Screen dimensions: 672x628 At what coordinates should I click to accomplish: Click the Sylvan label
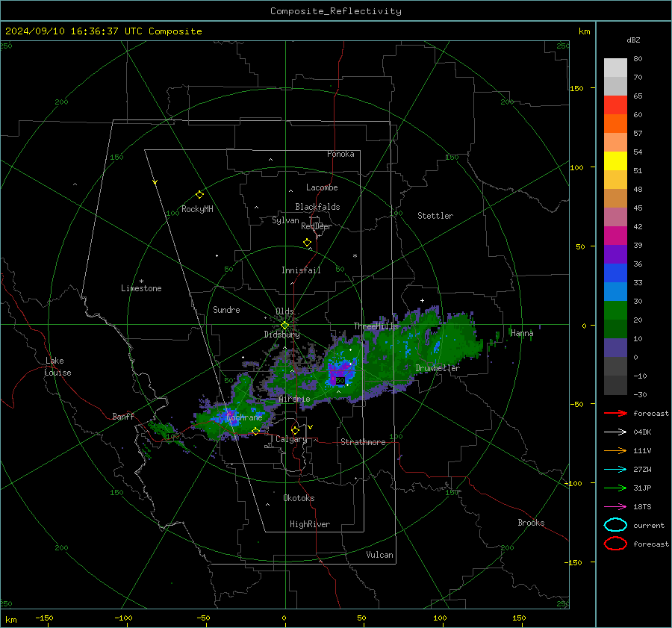pyautogui.click(x=285, y=221)
